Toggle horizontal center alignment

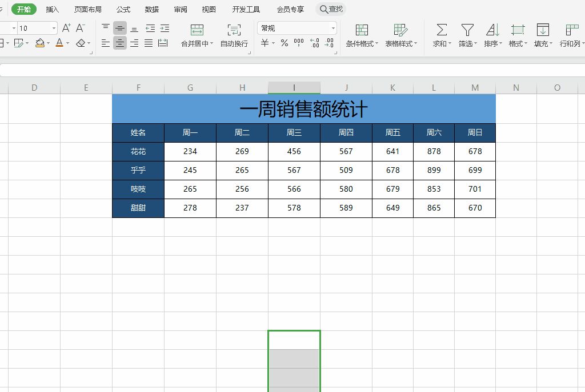(x=120, y=43)
